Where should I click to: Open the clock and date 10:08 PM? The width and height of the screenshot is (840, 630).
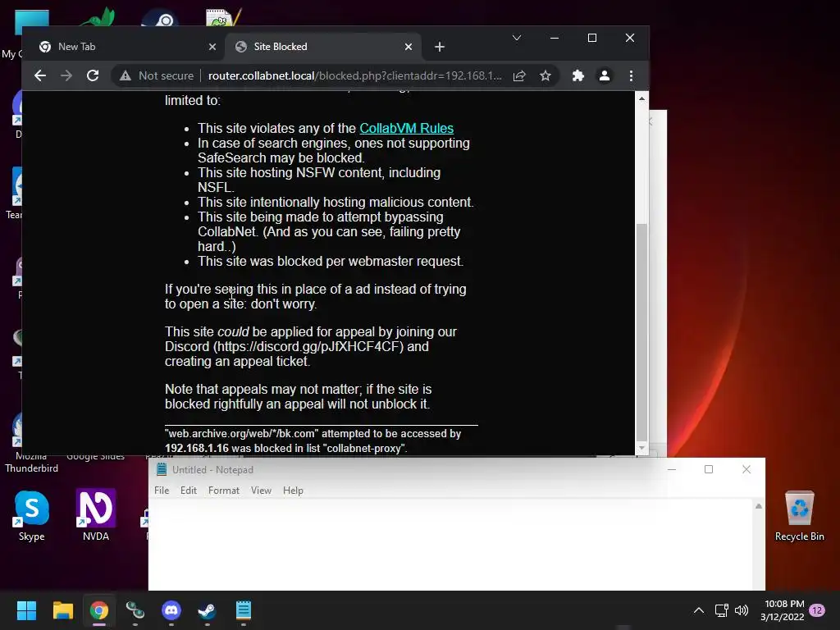click(x=782, y=610)
